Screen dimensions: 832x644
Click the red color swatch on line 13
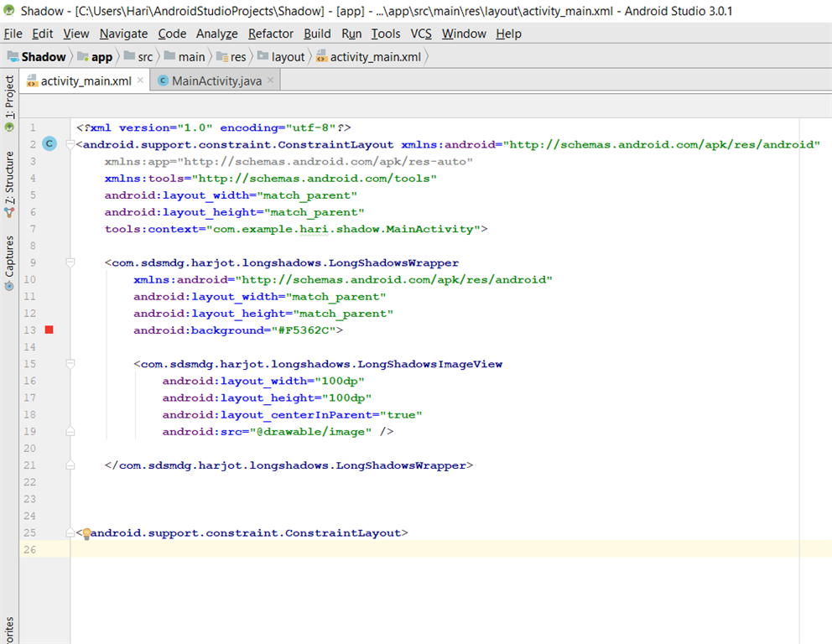coord(49,330)
